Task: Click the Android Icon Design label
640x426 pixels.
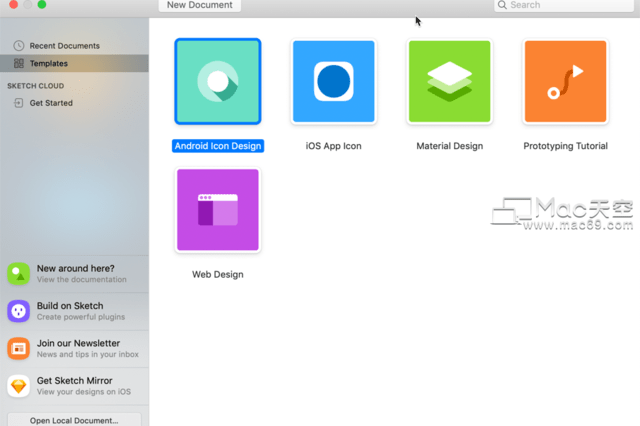Action: point(218,146)
